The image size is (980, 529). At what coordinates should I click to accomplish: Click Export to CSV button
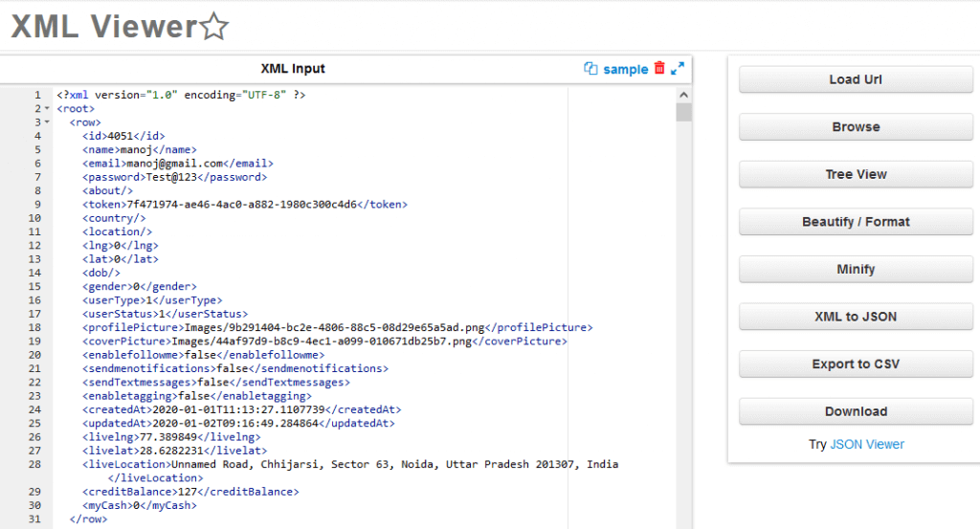point(856,364)
